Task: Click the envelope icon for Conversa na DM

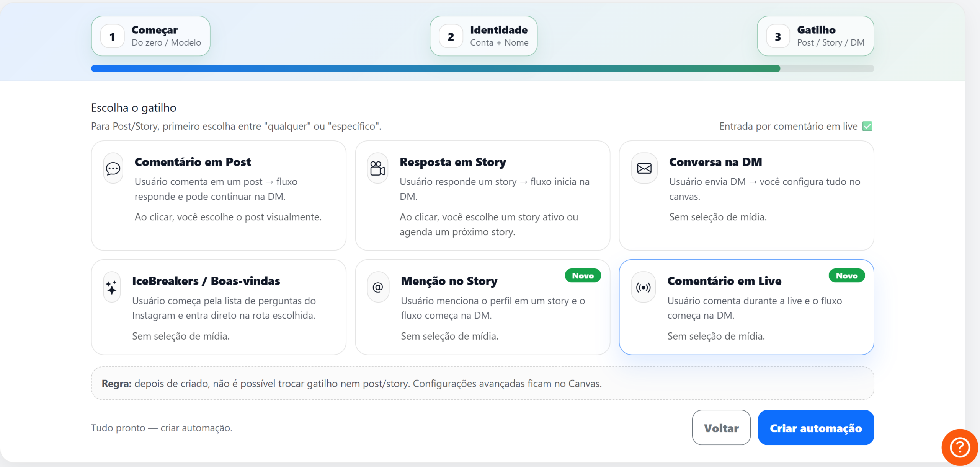Action: click(644, 168)
